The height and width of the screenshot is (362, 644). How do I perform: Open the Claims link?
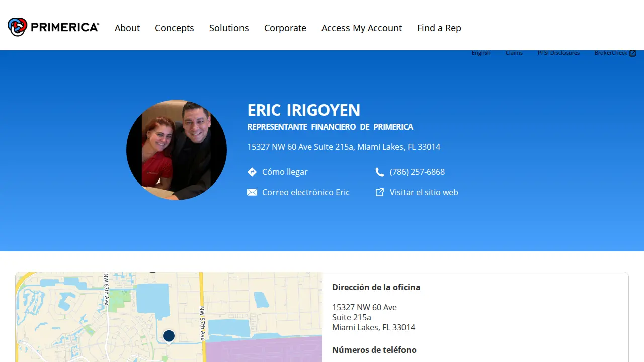coord(514,53)
